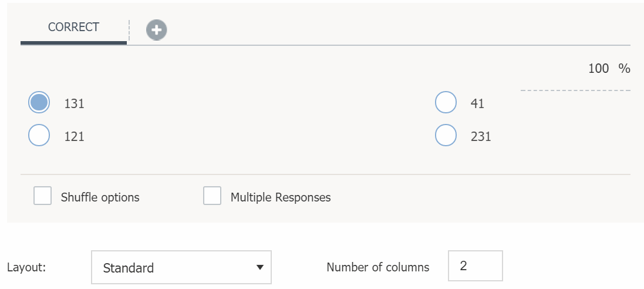The width and height of the screenshot is (644, 289).
Task: Click the Multiple Responses label text
Action: point(281,197)
